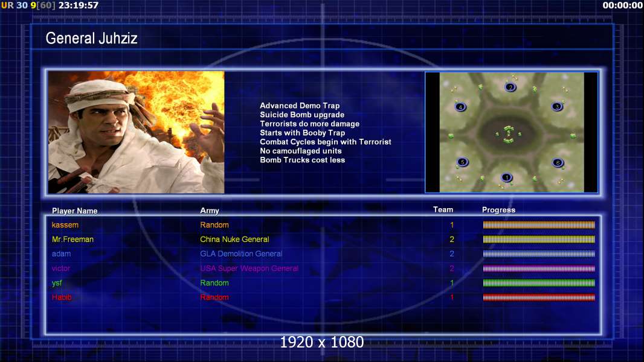Click start position marker 4 on minimap
The height and width of the screenshot is (362, 644).
pos(460,107)
